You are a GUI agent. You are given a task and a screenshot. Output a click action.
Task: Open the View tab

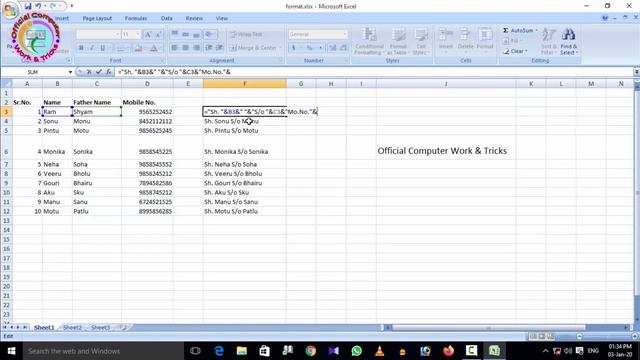click(222, 18)
